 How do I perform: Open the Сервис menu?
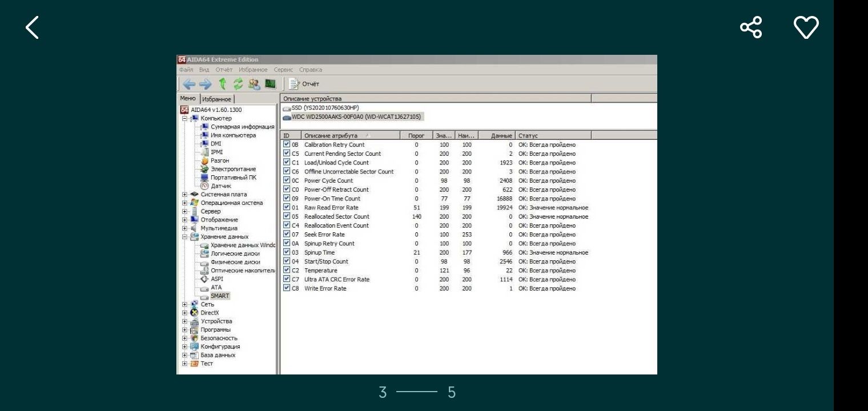(283, 70)
